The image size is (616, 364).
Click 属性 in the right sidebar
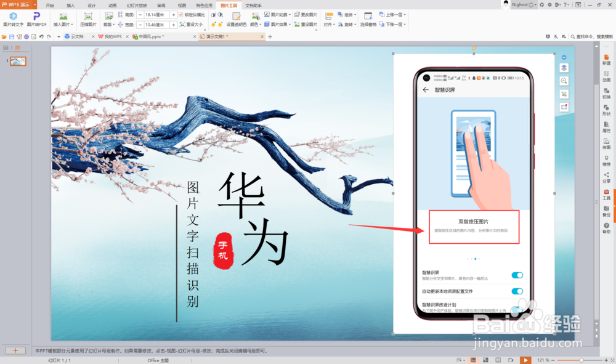click(607, 127)
